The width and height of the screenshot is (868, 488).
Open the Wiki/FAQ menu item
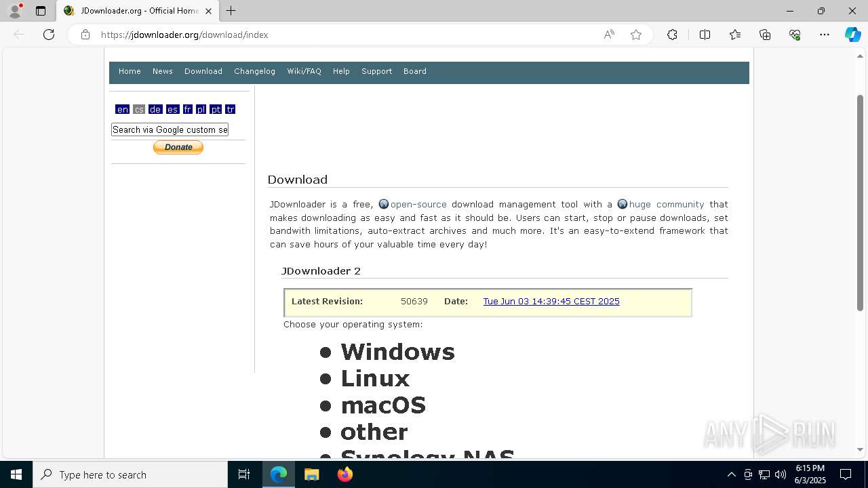click(x=304, y=71)
